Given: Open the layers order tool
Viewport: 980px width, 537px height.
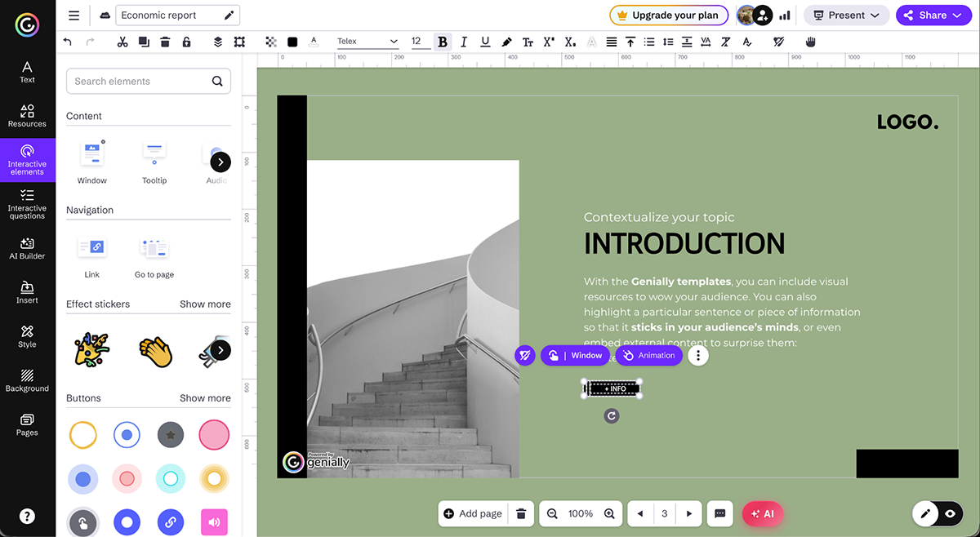Looking at the screenshot, I should (x=218, y=42).
